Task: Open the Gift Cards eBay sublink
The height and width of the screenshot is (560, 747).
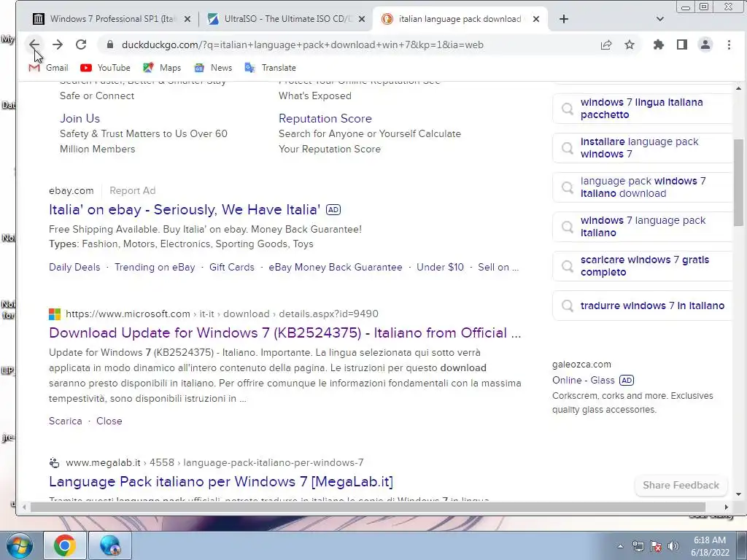Action: click(x=231, y=267)
